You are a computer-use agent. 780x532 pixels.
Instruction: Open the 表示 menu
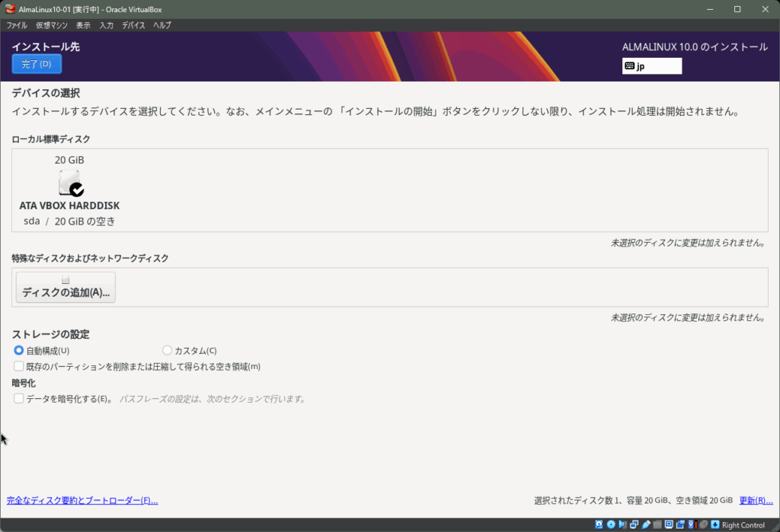pos(83,25)
